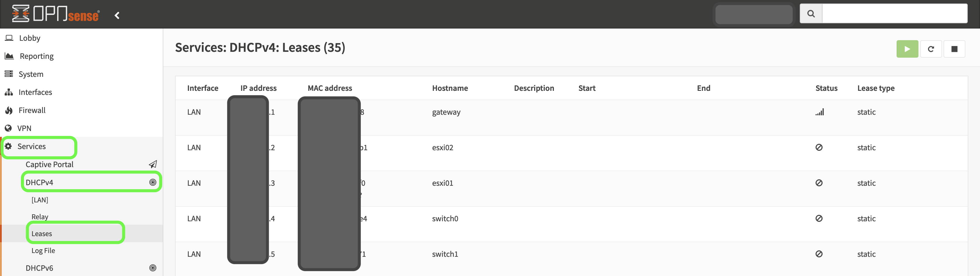Click the IP address column header
This screenshot has width=980, height=276.
tap(258, 88)
